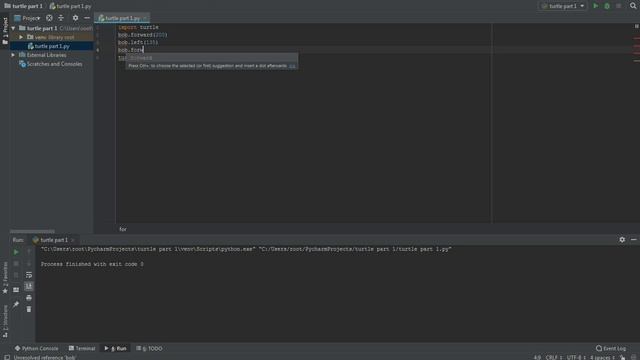Screen dimensions: 640x360
Task: Change the 4 spaces indent setting
Action: (x=602, y=357)
